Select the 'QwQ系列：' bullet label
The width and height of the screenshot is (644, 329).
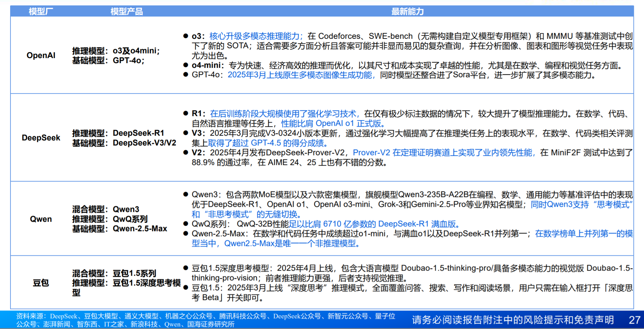coord(211,224)
